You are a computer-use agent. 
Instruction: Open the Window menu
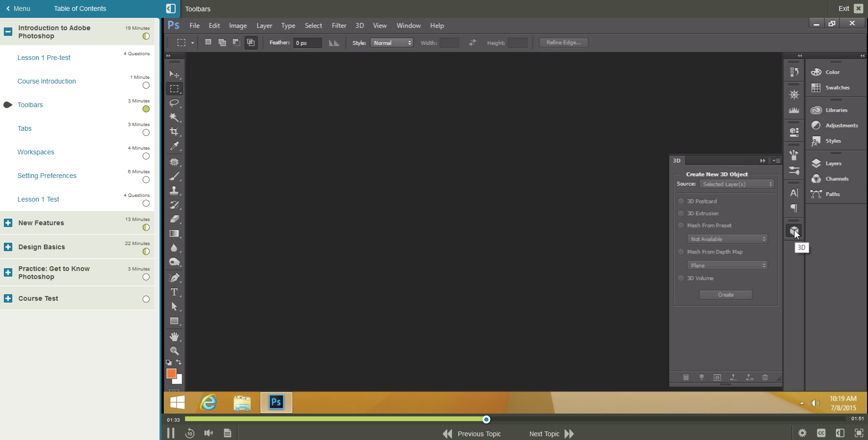[408, 25]
